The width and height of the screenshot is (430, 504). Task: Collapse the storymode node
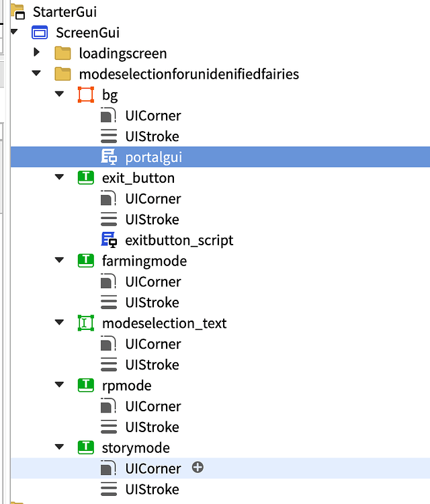click(59, 446)
